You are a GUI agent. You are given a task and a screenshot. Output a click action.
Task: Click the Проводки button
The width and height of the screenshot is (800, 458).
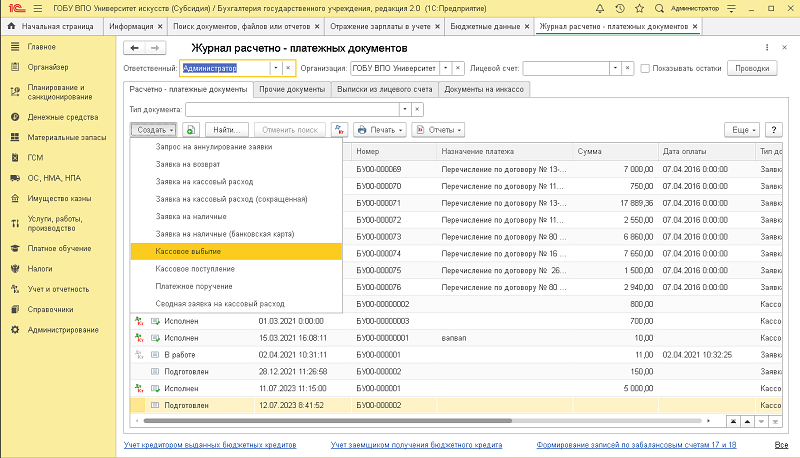tap(752, 68)
